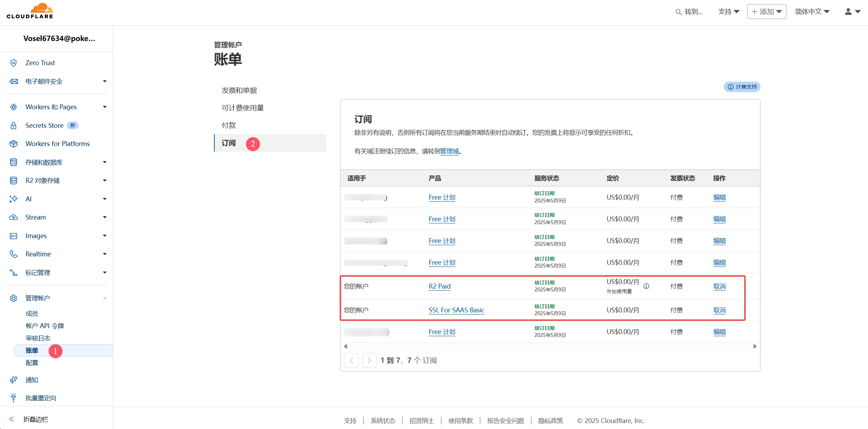Open the 添加 dropdown button

click(766, 12)
